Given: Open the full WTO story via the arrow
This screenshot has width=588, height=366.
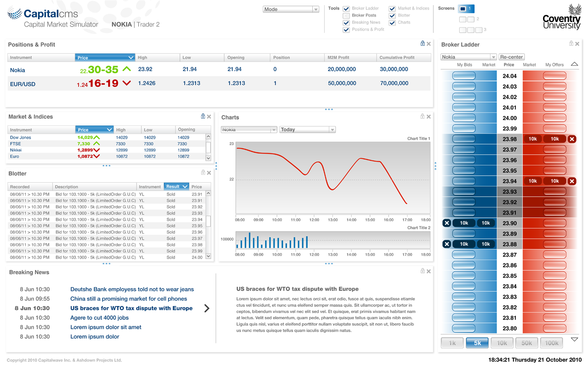Looking at the screenshot, I should pyautogui.click(x=207, y=309).
